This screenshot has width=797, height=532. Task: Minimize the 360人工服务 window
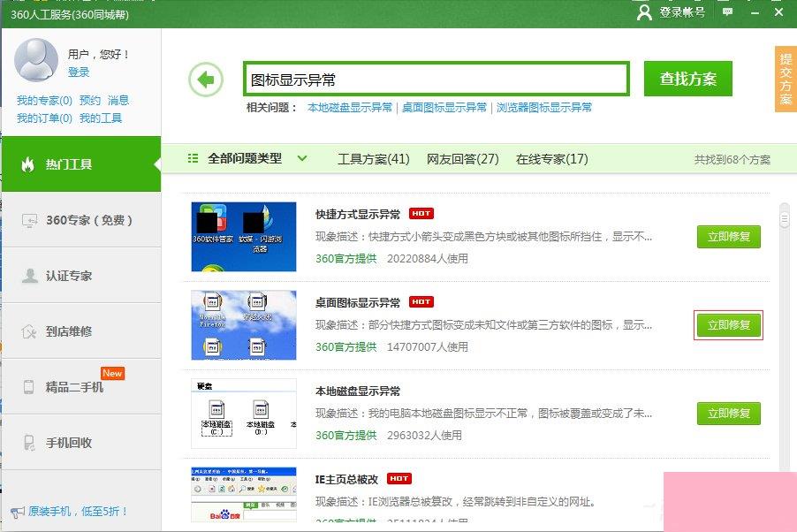(x=755, y=12)
